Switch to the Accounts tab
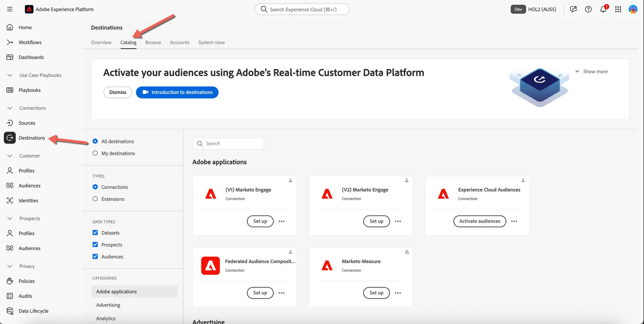The image size is (644, 324). click(x=180, y=42)
